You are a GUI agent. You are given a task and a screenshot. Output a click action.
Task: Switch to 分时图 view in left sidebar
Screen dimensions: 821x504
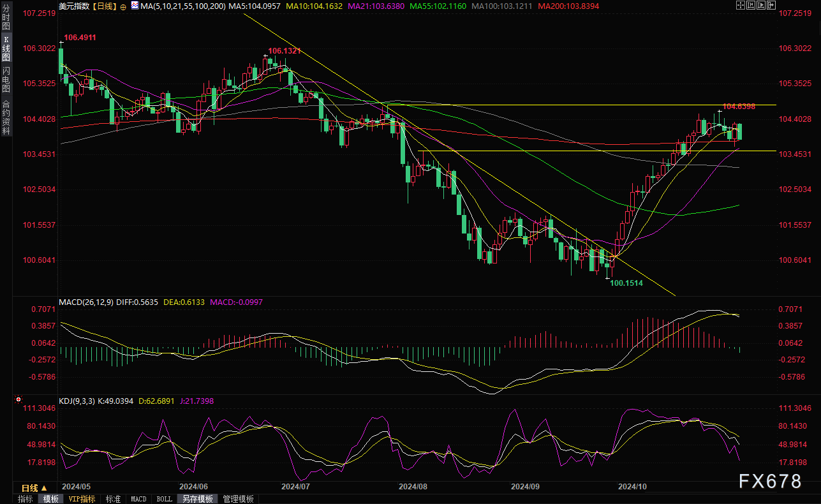(6, 21)
